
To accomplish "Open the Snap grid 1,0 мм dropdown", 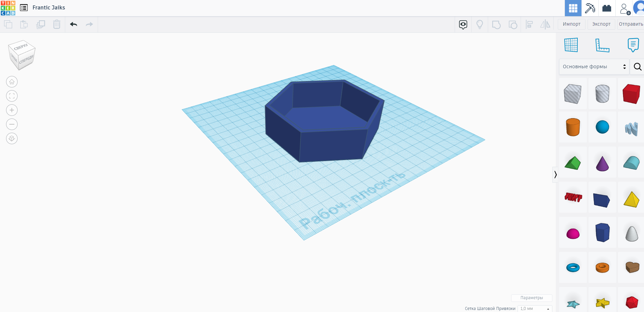I will tap(535, 309).
